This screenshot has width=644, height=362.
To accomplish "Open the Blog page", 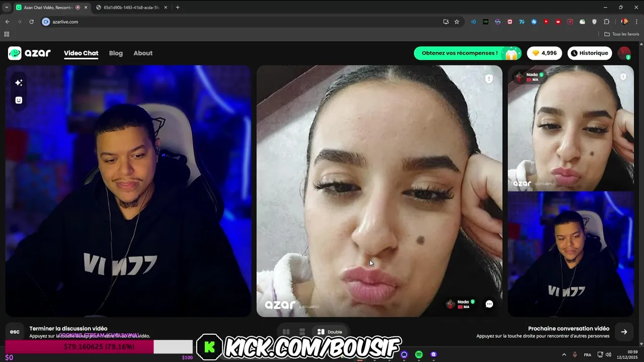I will tap(116, 53).
